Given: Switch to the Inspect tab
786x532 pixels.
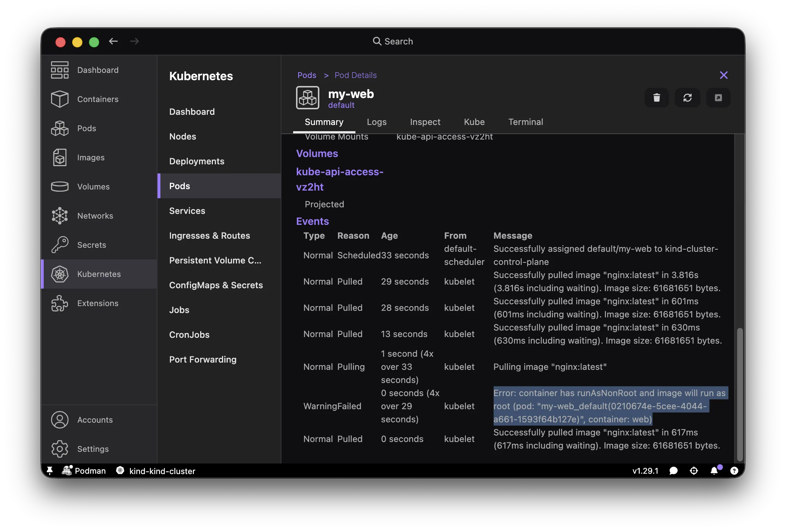Looking at the screenshot, I should click(x=425, y=122).
